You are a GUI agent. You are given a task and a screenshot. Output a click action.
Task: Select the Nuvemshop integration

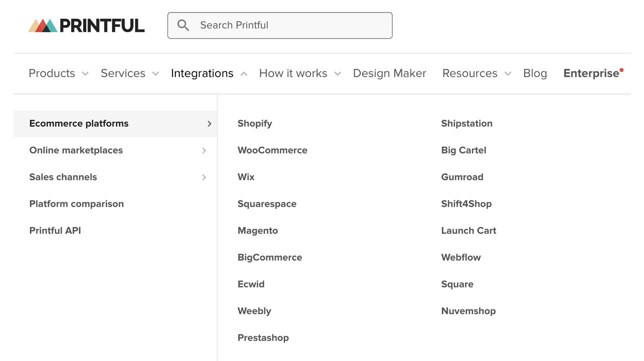[x=468, y=311]
